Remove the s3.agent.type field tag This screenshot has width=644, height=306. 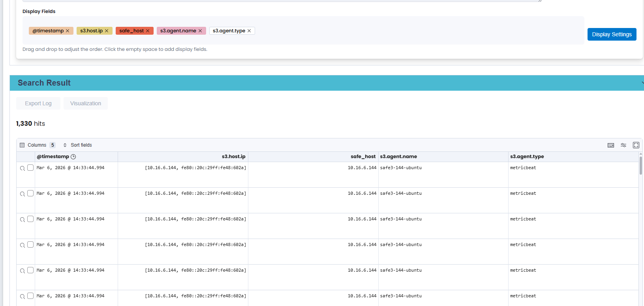[249, 31]
